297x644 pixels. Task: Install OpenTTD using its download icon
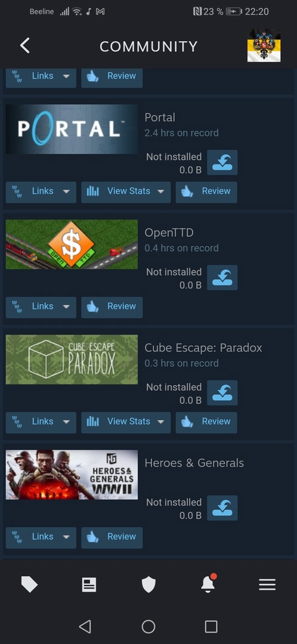[x=222, y=278]
